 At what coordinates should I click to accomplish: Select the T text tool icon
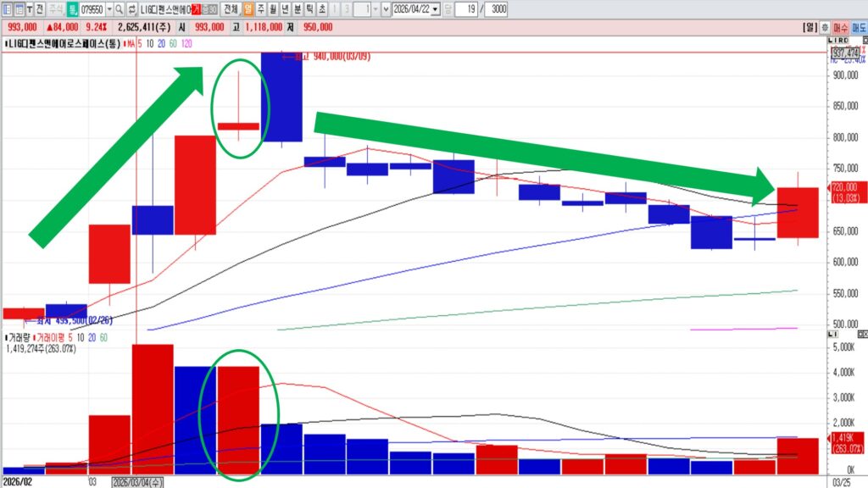pos(31,9)
